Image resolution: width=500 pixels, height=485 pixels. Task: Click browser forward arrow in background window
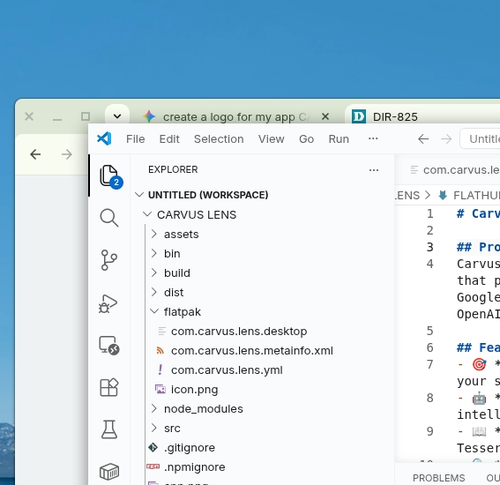tap(67, 154)
